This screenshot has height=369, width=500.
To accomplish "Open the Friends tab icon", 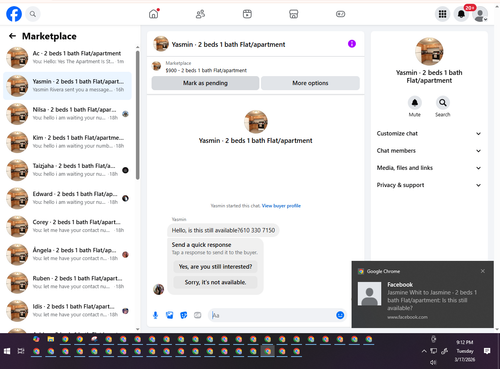I will point(200,14).
